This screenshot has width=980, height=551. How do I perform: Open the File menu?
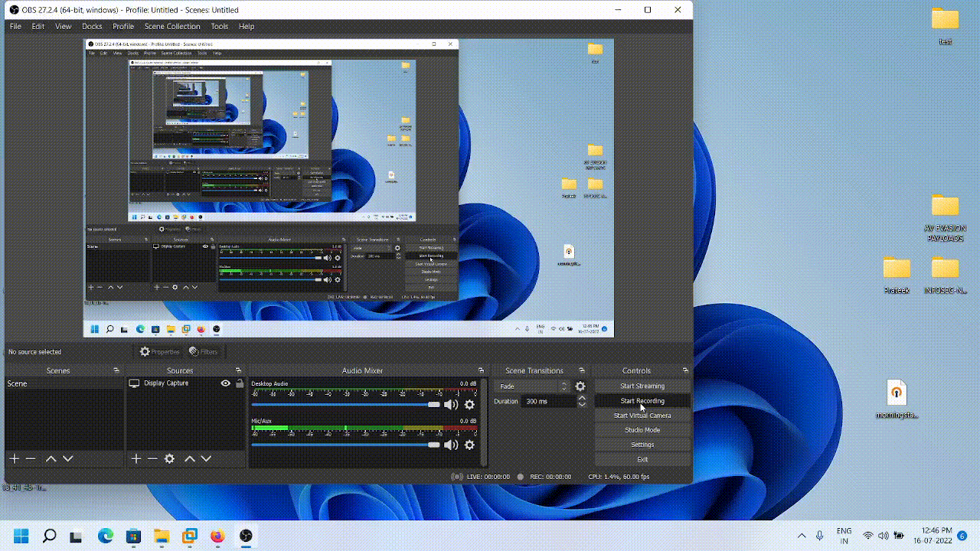coord(15,26)
